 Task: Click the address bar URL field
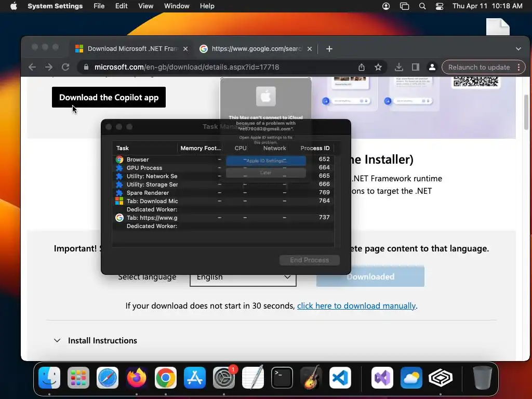[217, 67]
